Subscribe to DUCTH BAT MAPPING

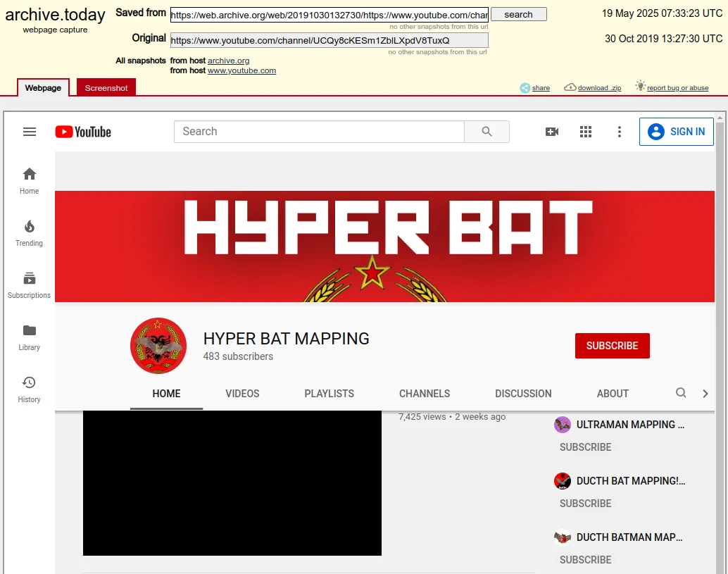585,503
